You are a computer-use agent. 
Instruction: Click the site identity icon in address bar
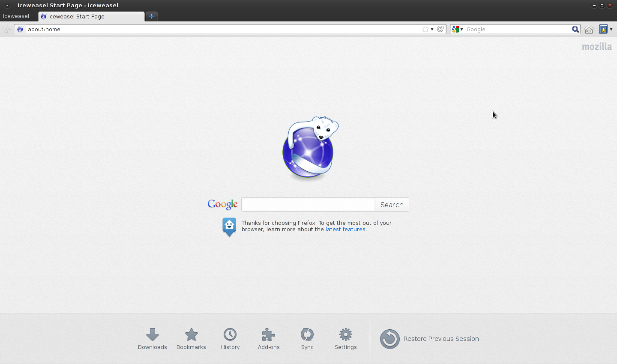(x=20, y=29)
